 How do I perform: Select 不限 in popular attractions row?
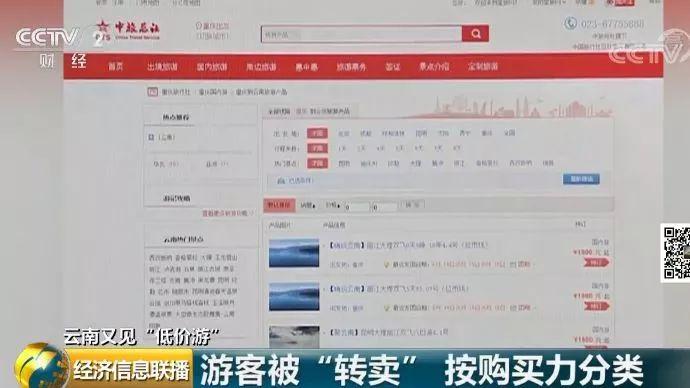coord(317,163)
